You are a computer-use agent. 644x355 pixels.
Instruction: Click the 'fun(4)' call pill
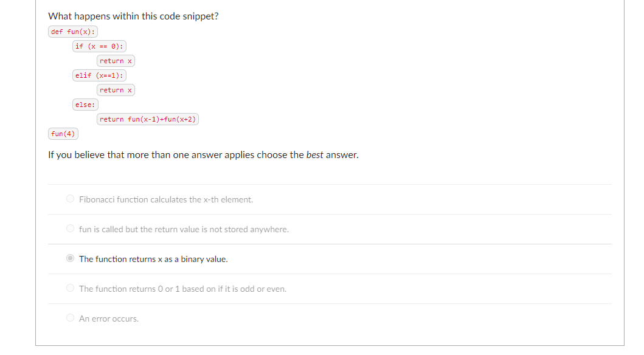63,133
